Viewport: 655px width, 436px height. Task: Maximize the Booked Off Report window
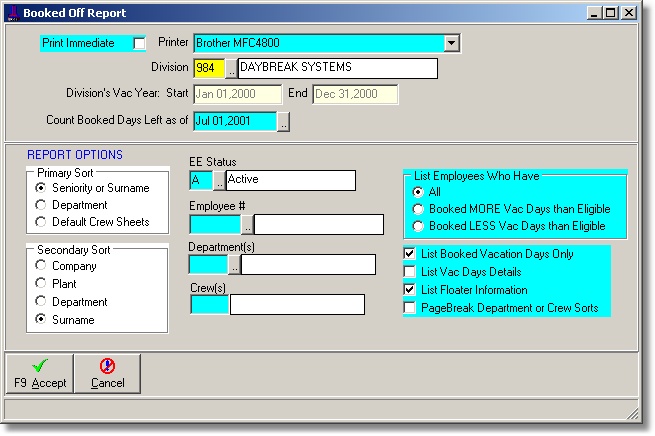[x=610, y=13]
